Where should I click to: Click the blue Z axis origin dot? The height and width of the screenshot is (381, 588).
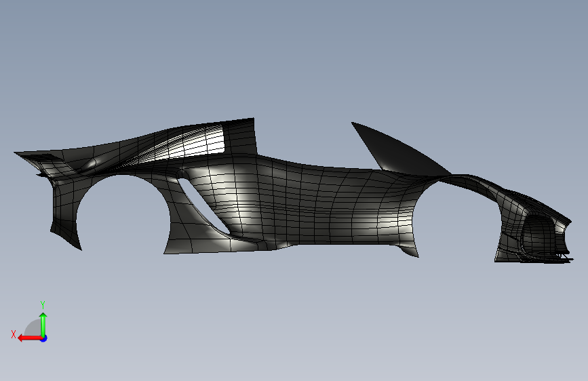click(x=44, y=338)
